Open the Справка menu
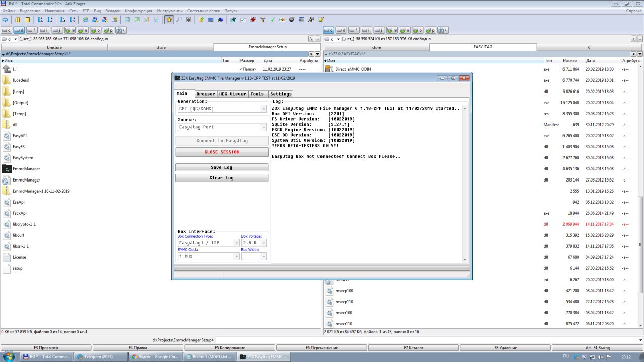Viewport: 644px width, 362px height. point(633,11)
